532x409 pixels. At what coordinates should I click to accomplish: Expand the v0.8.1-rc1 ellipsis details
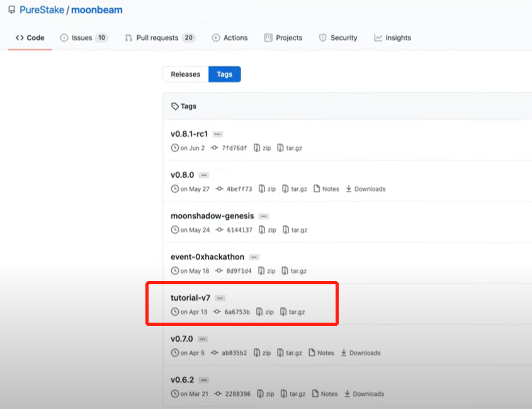pos(217,134)
